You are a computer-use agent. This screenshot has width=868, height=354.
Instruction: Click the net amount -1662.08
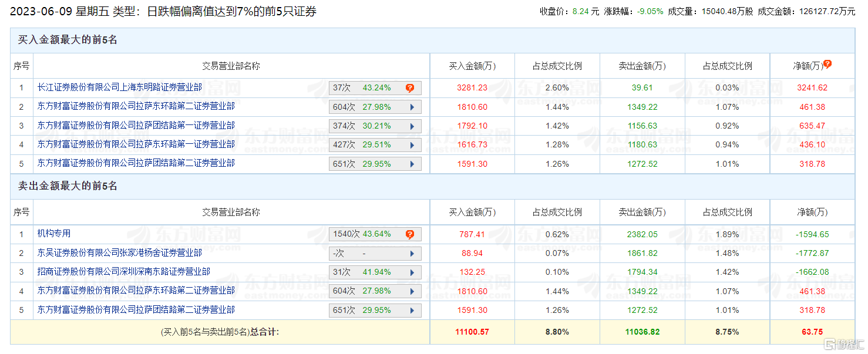[x=812, y=272]
